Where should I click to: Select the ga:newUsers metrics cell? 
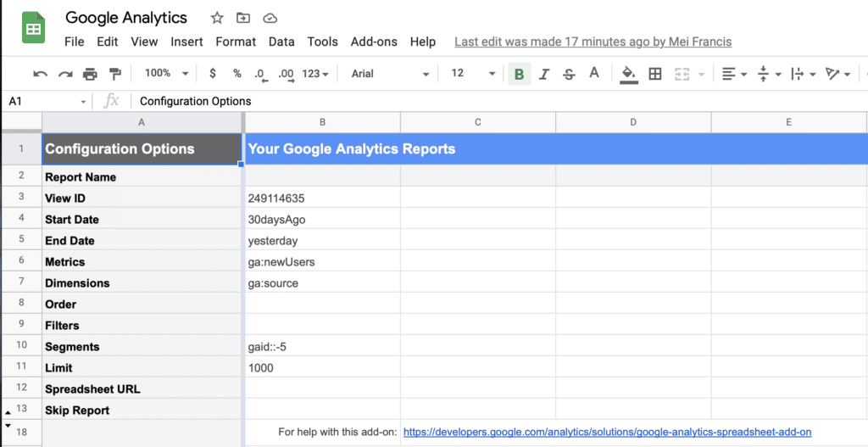coord(323,262)
